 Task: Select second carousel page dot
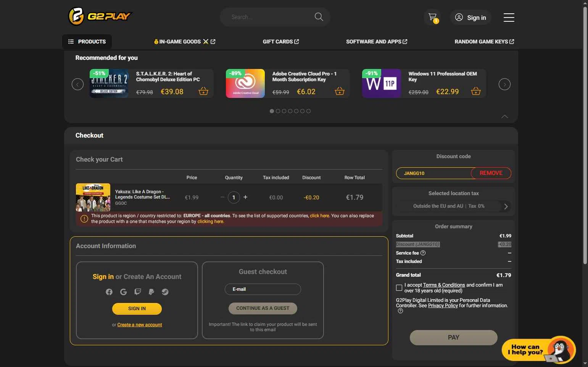point(278,111)
